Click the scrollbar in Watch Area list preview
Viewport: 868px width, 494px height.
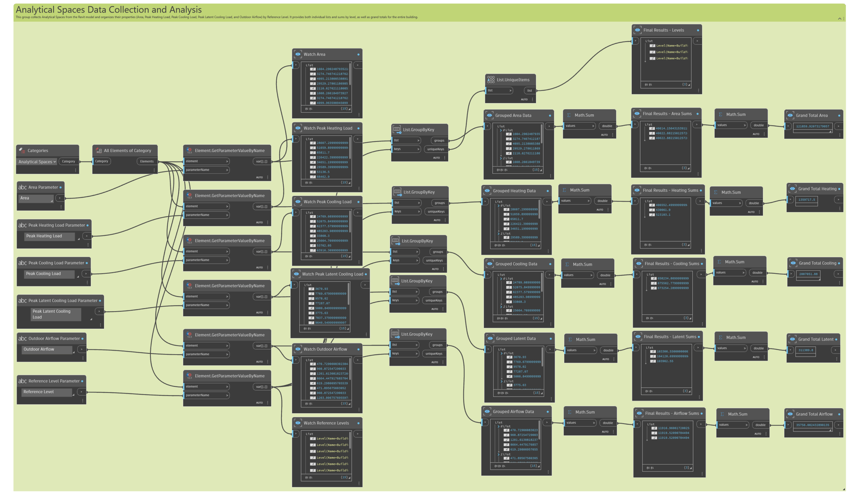tap(350, 75)
